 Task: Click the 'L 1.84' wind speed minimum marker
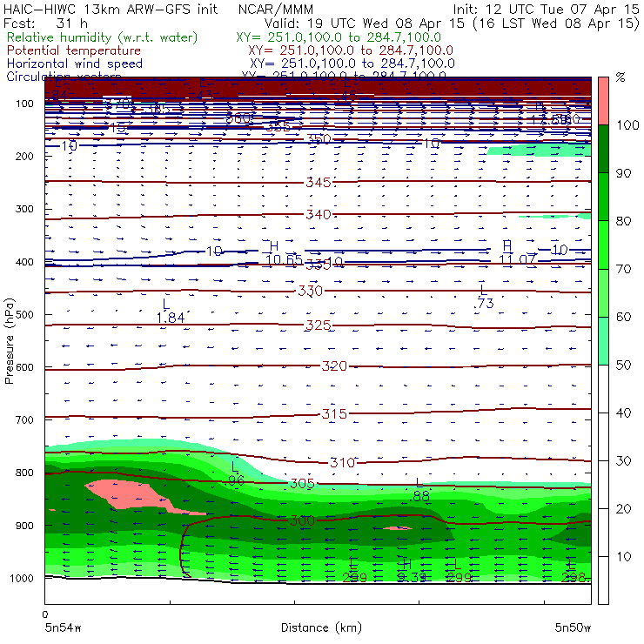[170, 312]
